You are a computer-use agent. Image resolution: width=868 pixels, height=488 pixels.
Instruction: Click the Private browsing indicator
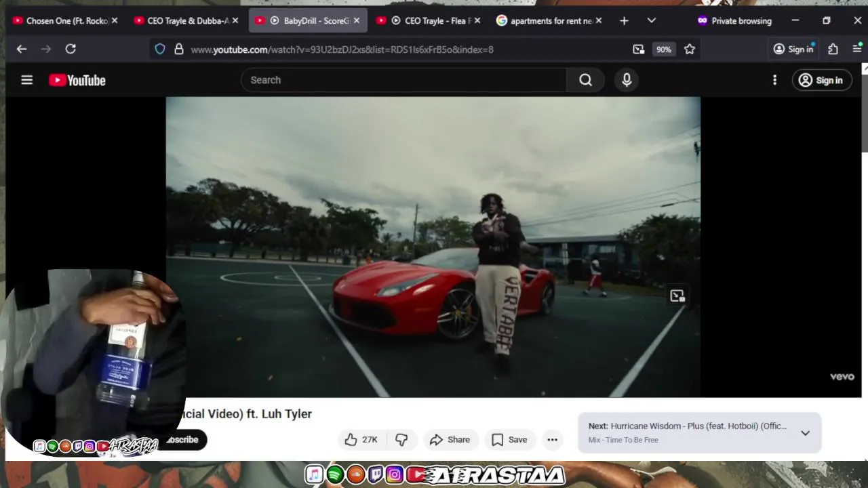734,21
